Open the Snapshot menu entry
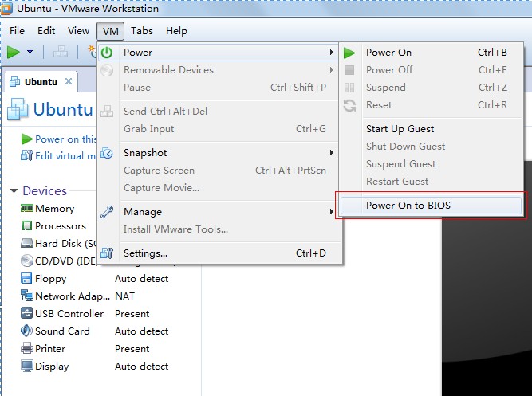 click(x=219, y=153)
